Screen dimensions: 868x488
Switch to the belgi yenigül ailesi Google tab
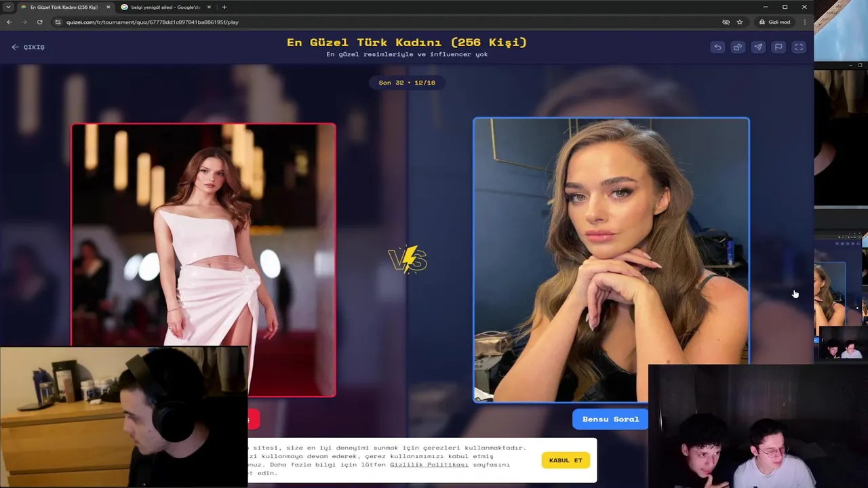point(165,7)
